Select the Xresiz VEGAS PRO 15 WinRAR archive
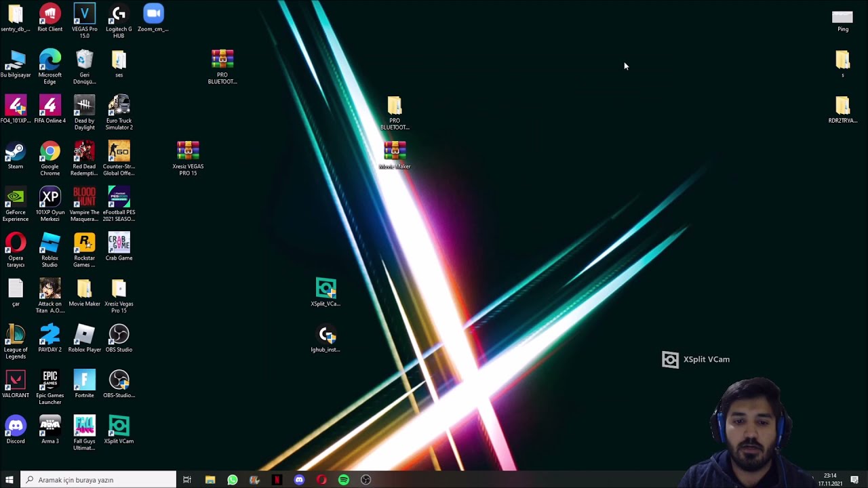 pos(188,159)
